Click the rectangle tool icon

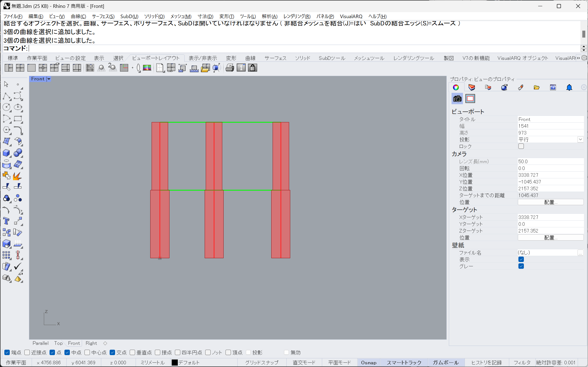[18, 119]
